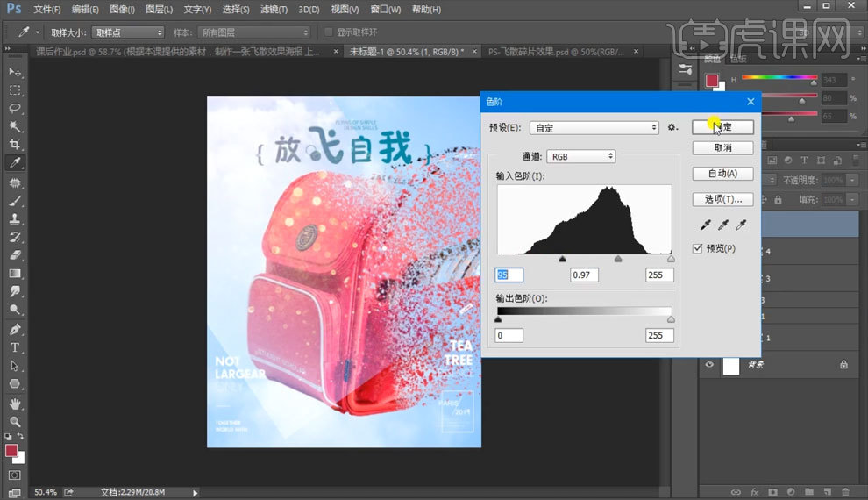The height and width of the screenshot is (500, 868).
Task: Toggle Quick Mask mode icon
Action: coord(15,475)
